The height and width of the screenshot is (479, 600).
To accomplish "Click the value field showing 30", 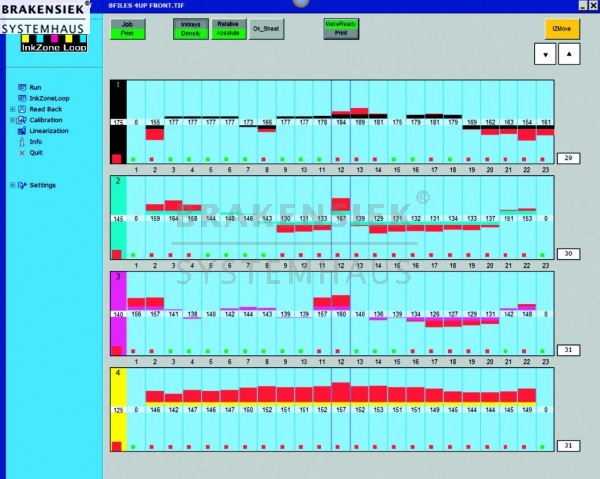I will (568, 254).
